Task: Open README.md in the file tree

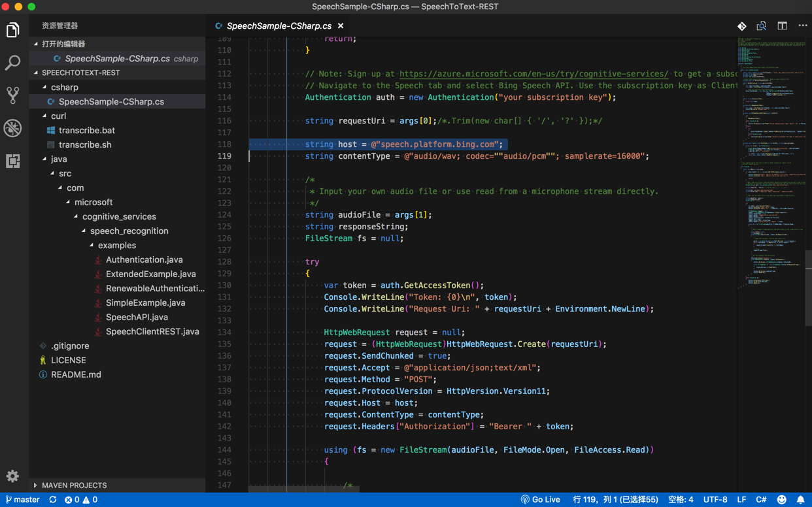Action: pos(76,374)
